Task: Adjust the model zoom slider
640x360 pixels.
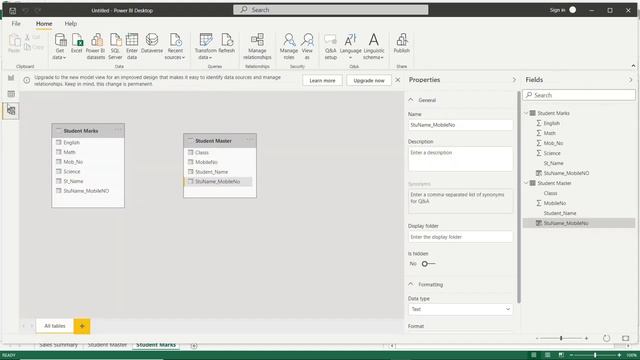Action: (561, 338)
